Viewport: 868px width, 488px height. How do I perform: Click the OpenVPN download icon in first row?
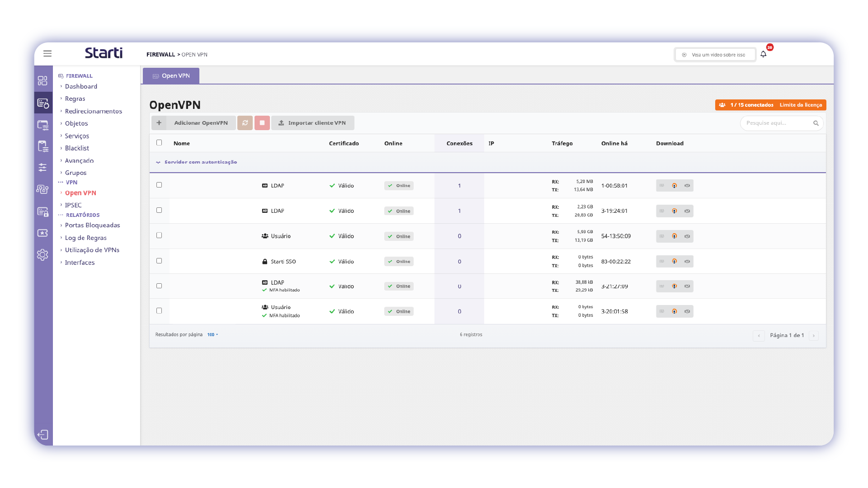(674, 186)
